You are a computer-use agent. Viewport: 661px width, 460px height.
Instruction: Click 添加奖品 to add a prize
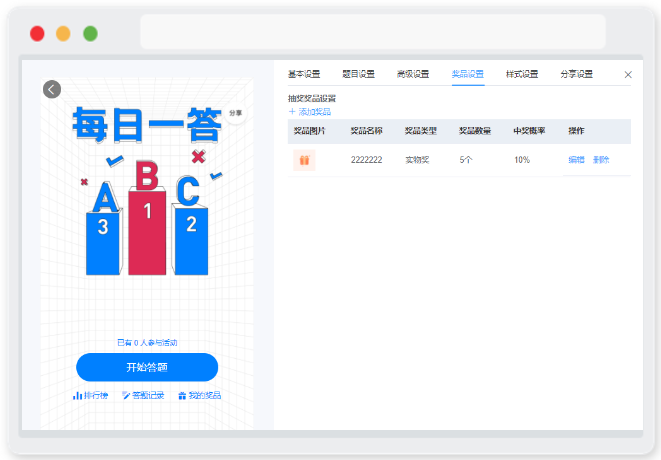pos(310,112)
